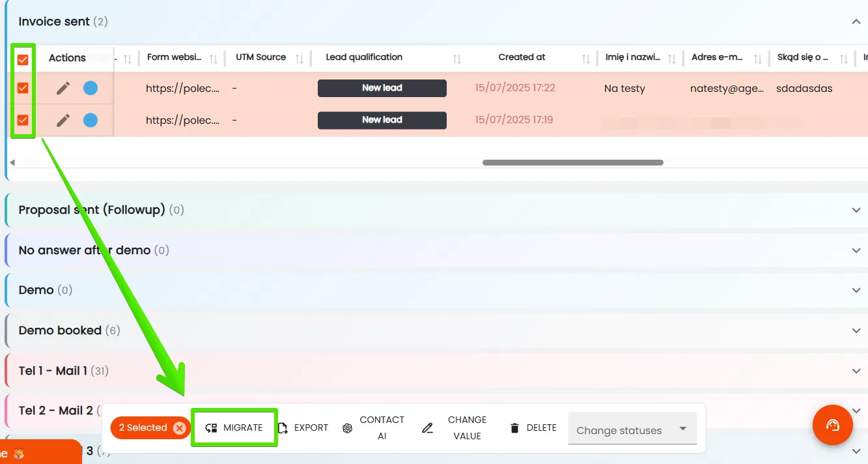868x464 pixels.
Task: Clear selection with the X on 2 Selected
Action: pyautogui.click(x=180, y=428)
